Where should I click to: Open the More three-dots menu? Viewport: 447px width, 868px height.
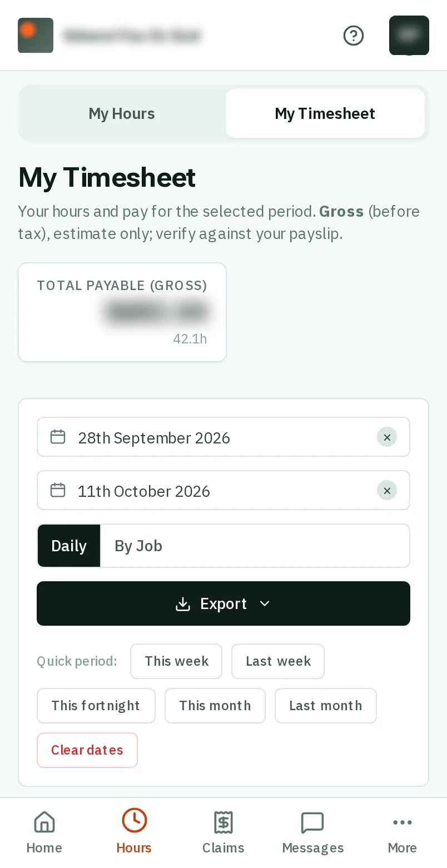click(x=403, y=822)
